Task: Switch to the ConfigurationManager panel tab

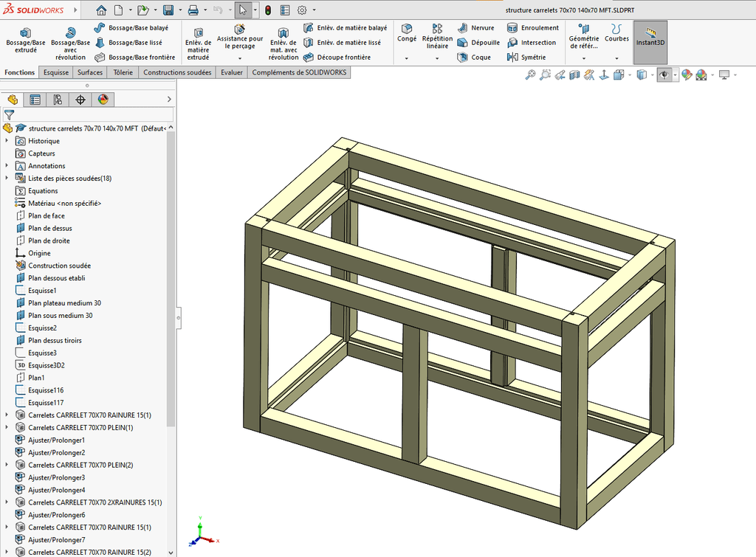Action: point(58,100)
